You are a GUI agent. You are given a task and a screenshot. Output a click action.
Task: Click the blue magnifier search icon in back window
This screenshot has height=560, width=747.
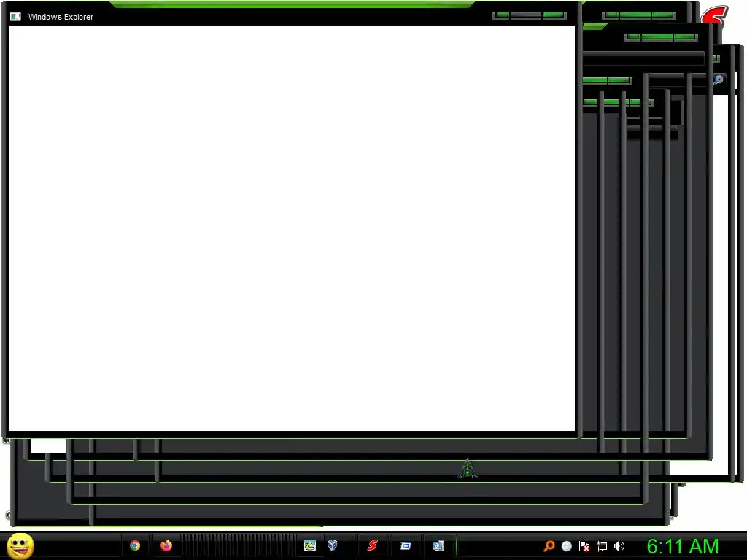719,80
